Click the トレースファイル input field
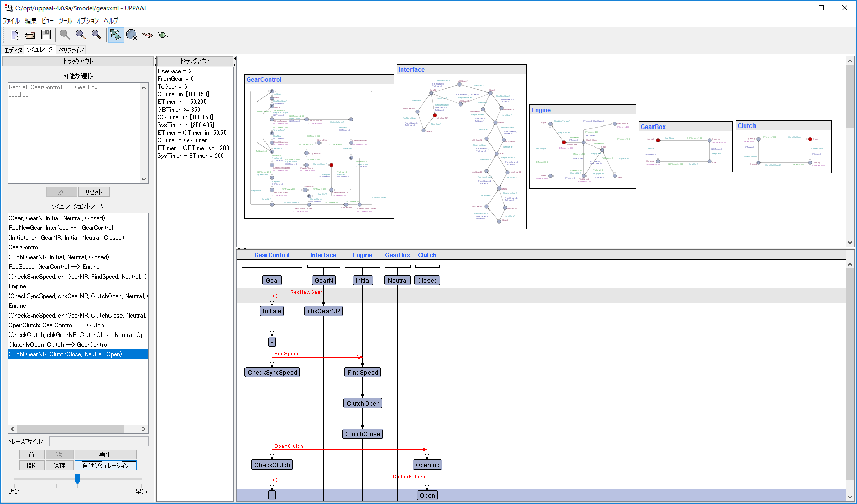This screenshot has height=504, width=857. point(98,442)
